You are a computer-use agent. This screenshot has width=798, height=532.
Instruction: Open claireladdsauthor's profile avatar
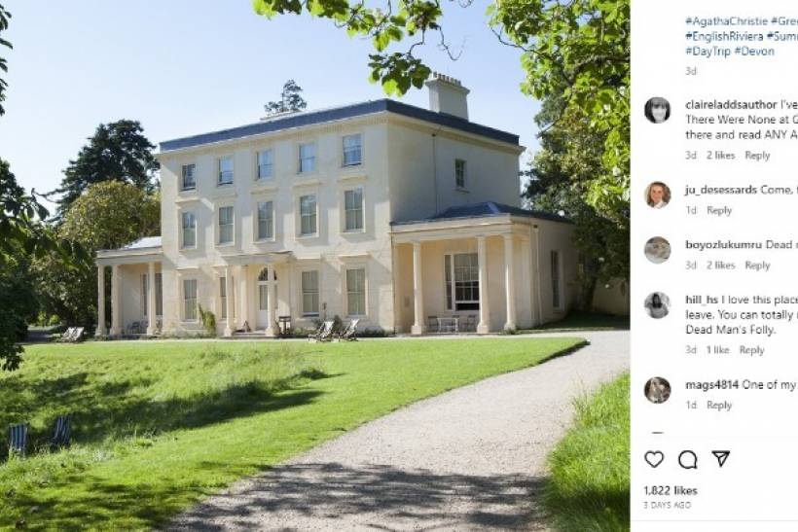658,110
